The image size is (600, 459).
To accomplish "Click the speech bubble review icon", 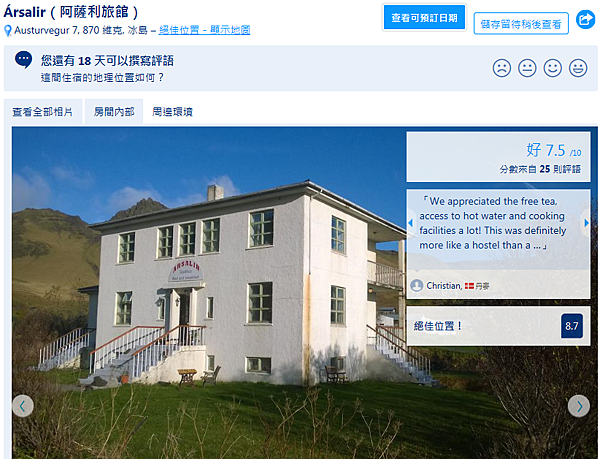I will pyautogui.click(x=24, y=60).
